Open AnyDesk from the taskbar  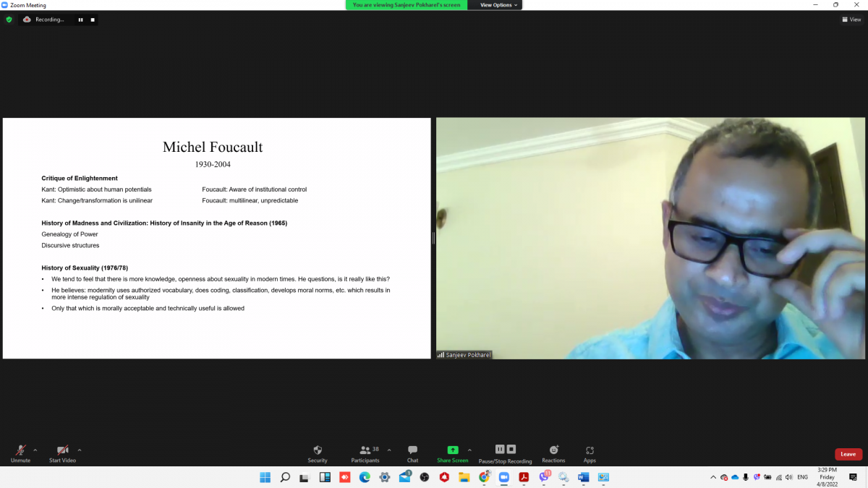(x=345, y=477)
